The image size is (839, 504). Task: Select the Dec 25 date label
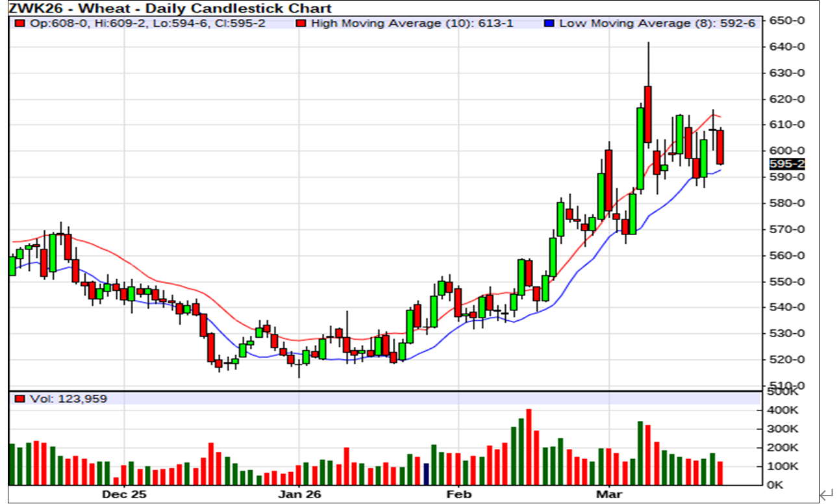click(124, 494)
